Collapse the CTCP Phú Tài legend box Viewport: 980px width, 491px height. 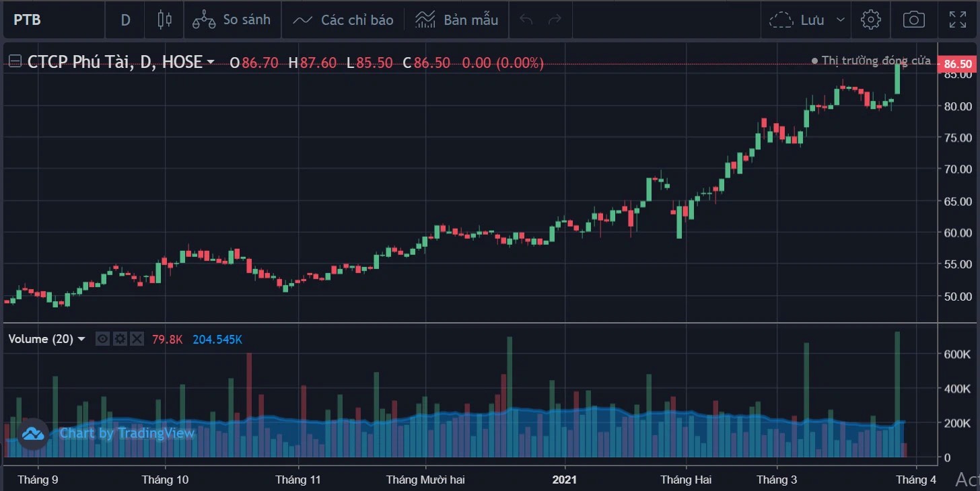14,63
